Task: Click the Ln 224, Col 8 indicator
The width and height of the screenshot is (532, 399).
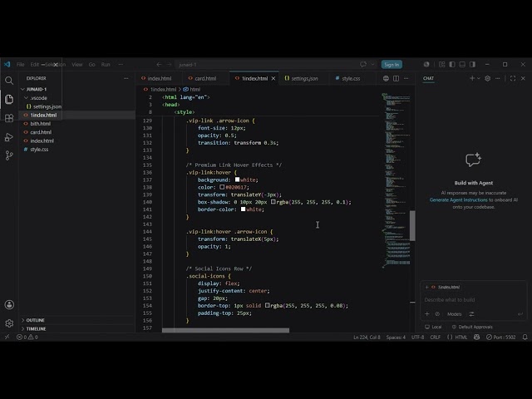Action: [x=367, y=337]
